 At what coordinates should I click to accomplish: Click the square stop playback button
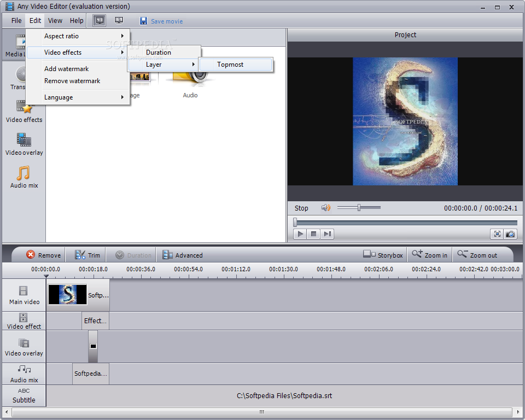pos(314,234)
